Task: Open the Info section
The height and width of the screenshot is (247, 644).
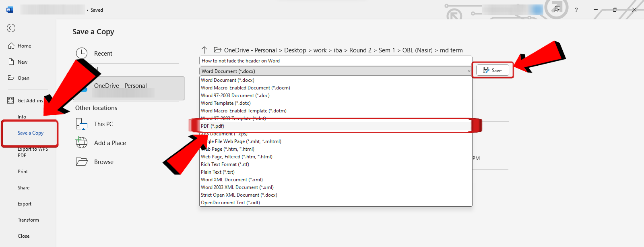Action: (22, 117)
